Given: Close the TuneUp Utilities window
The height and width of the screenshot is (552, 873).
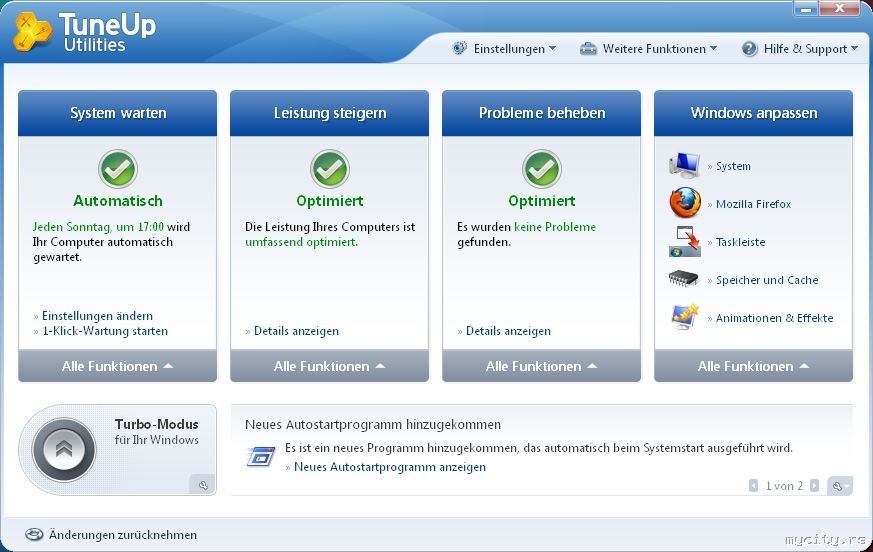Looking at the screenshot, I should click(840, 8).
